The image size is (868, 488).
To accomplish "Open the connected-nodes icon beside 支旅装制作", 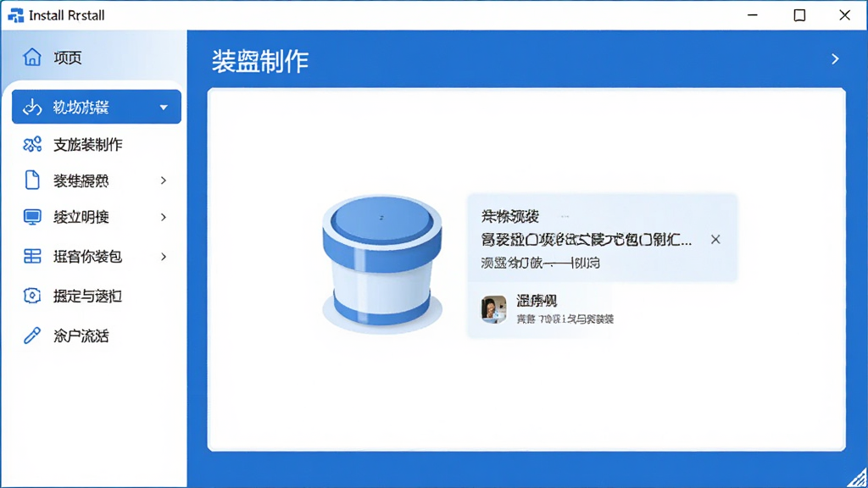I will pos(32,144).
